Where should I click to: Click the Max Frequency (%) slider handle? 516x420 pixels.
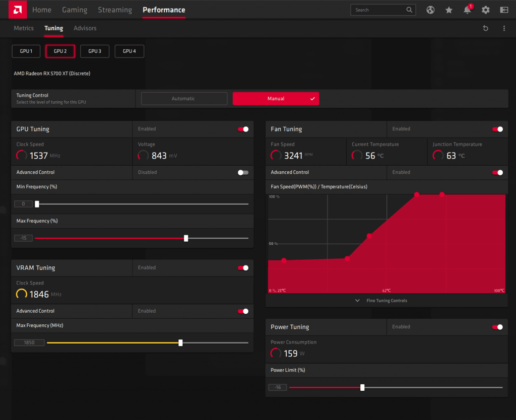pos(186,238)
